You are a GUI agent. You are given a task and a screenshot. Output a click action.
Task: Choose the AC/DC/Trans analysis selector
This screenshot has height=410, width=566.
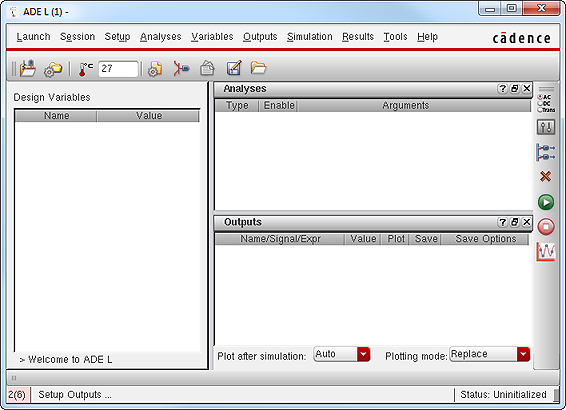click(x=546, y=103)
